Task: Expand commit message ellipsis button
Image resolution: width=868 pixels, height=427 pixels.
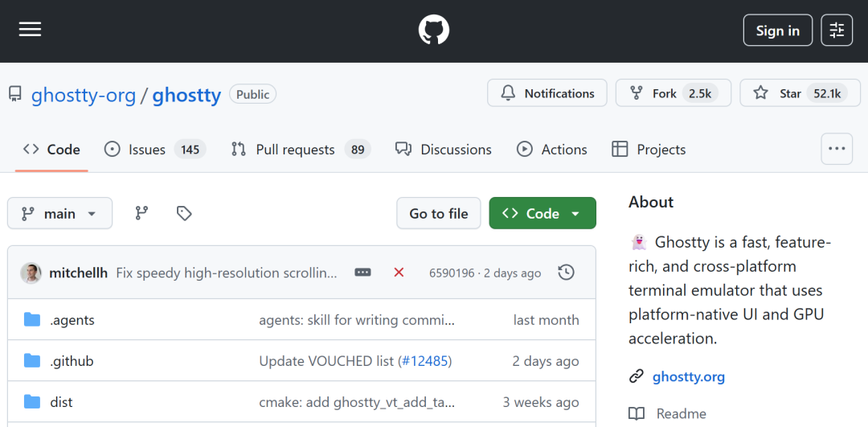Action: (362, 273)
